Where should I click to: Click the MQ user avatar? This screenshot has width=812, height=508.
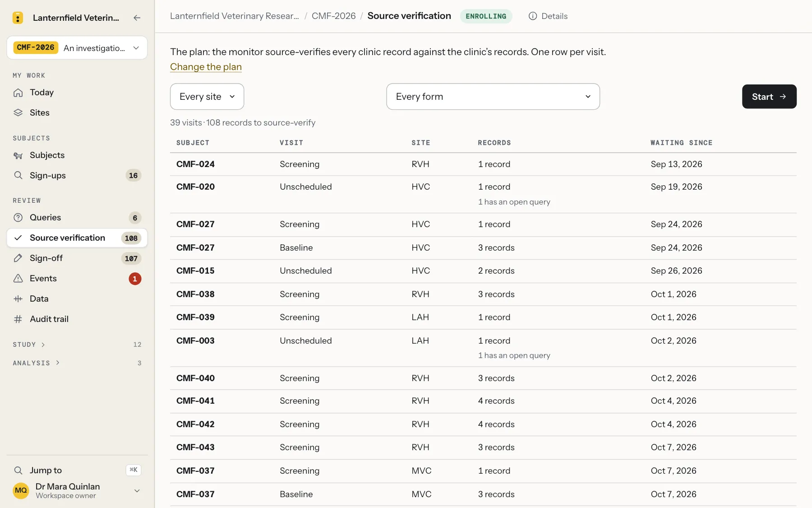[x=21, y=491]
